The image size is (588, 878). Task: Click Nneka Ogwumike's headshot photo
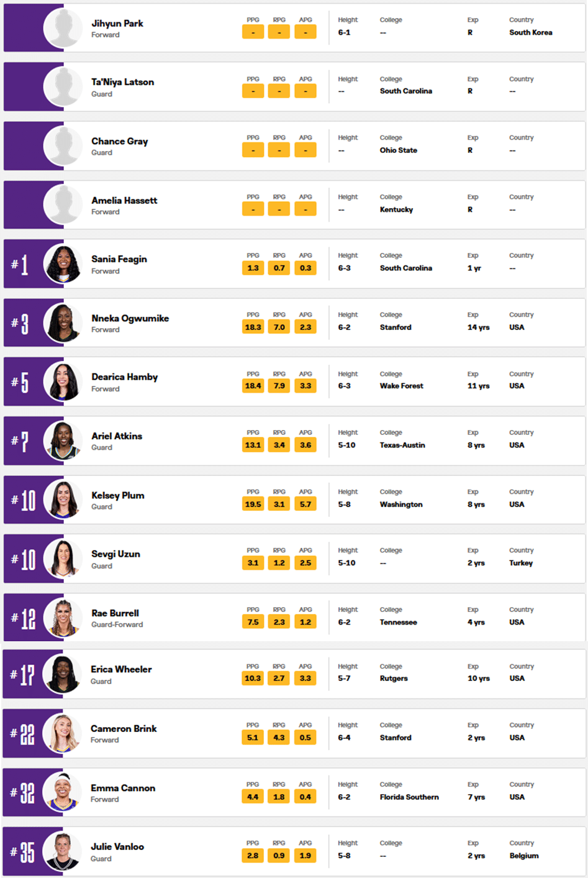point(63,323)
